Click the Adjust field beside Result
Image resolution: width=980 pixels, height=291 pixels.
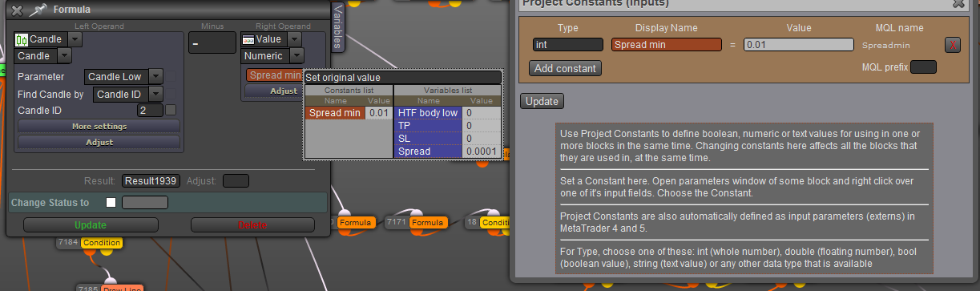(x=236, y=180)
